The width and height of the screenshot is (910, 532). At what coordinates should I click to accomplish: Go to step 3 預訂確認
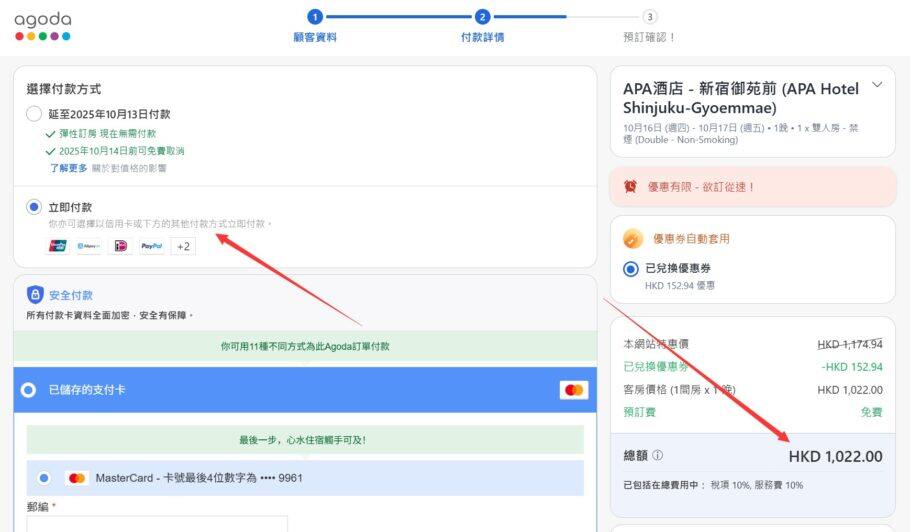(x=649, y=26)
